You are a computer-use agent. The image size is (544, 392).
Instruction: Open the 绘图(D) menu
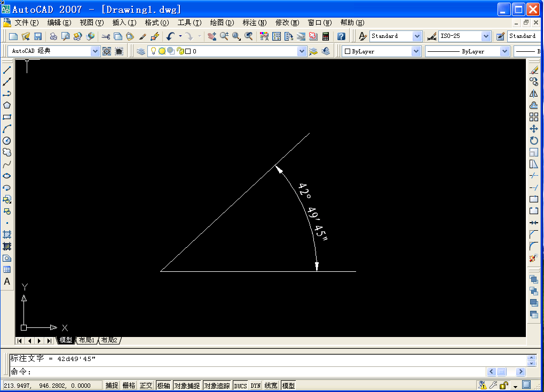point(222,23)
